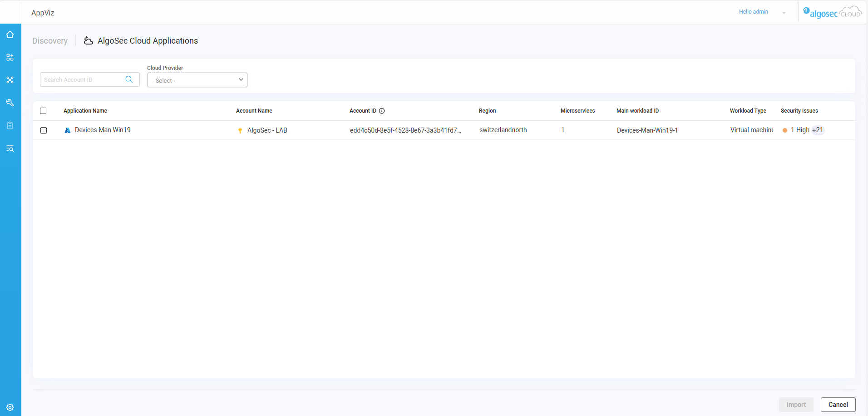This screenshot has width=868, height=416.
Task: Go back to the Discovery breadcrumb
Action: (50, 41)
